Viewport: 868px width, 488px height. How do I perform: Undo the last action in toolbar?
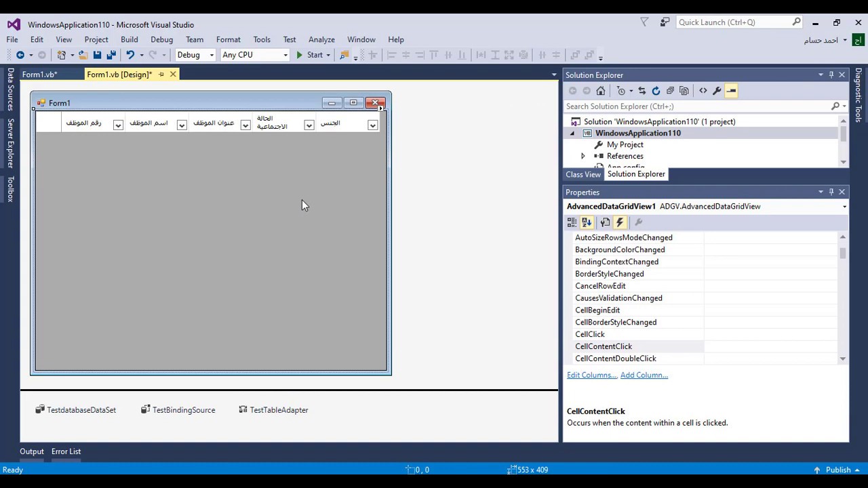point(130,55)
